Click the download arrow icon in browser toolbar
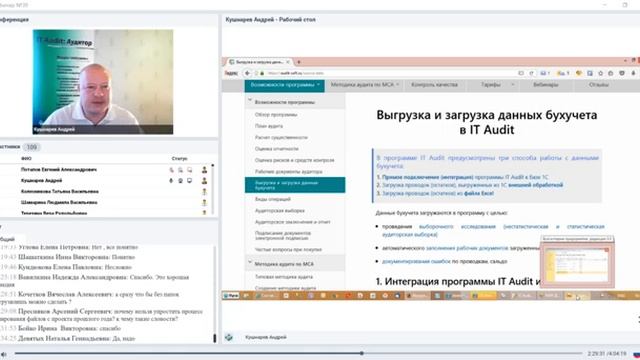Viewport: 640px width, 360px height. (633, 73)
